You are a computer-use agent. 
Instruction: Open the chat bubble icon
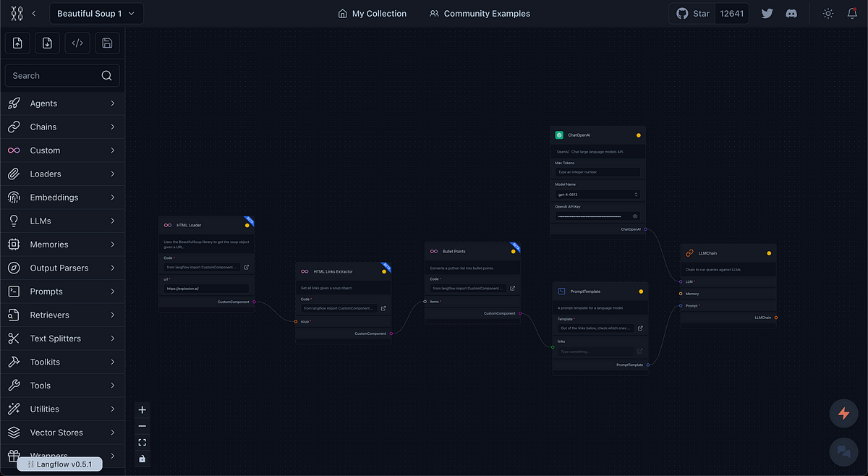[843, 451]
